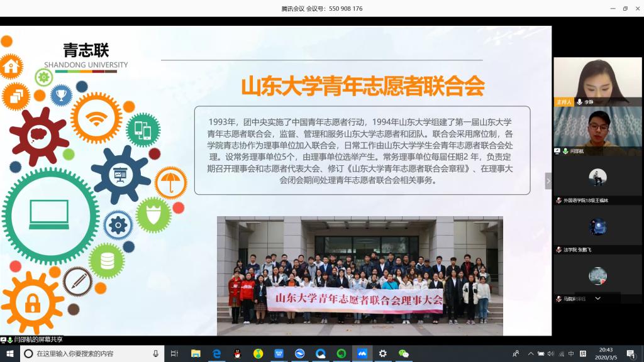Viewport: 644px width, 362px height.
Task: Collapse the participant video side panel
Action: (x=548, y=181)
